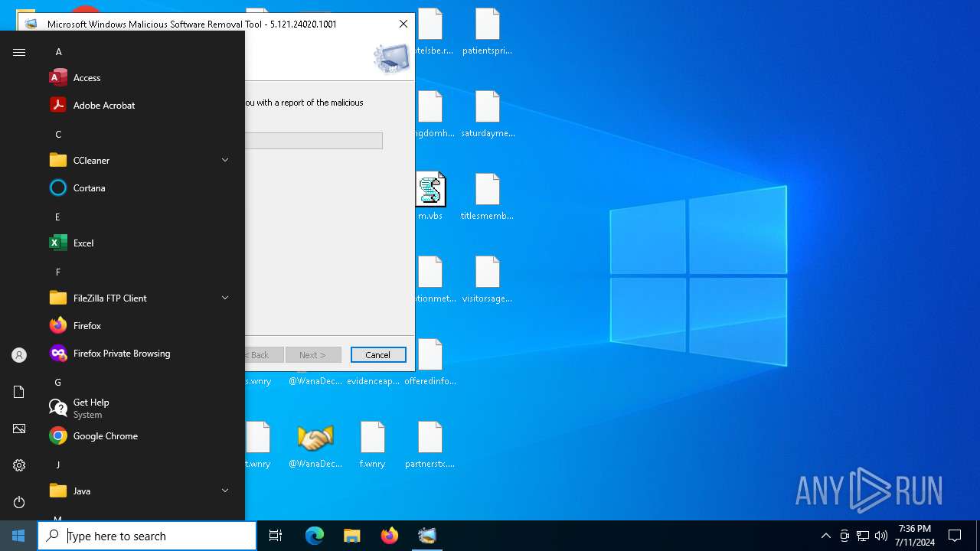Open File Explorer from the taskbar

pyautogui.click(x=352, y=536)
